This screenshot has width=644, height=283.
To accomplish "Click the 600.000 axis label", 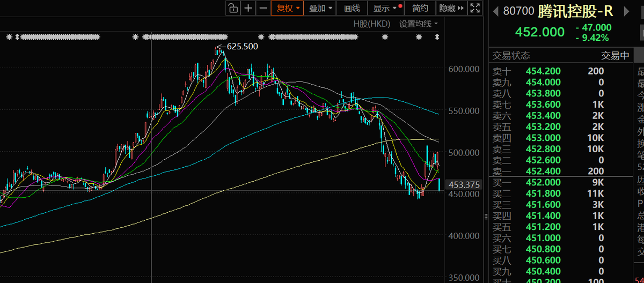I will [464, 69].
